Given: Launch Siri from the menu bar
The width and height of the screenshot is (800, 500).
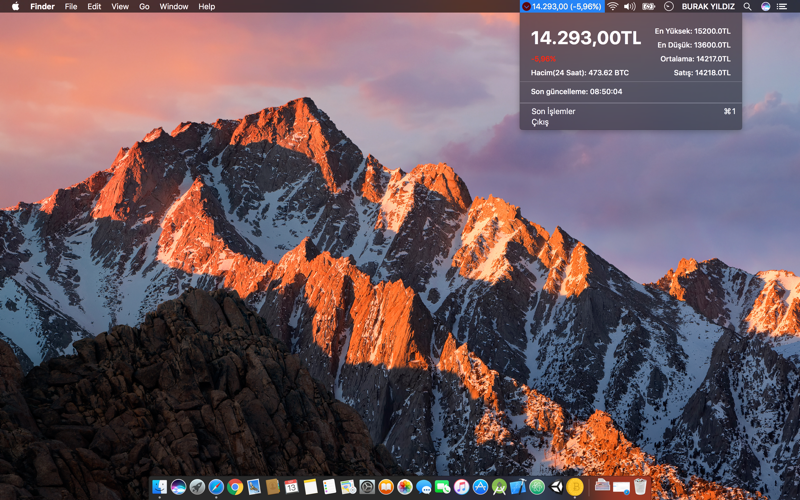Looking at the screenshot, I should (765, 6).
